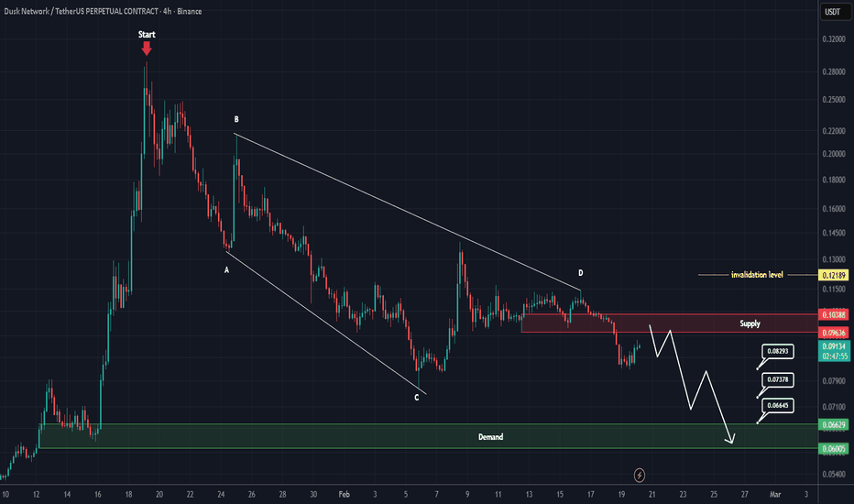
Task: Click the "24" date on the time axis
Action: (x=221, y=495)
